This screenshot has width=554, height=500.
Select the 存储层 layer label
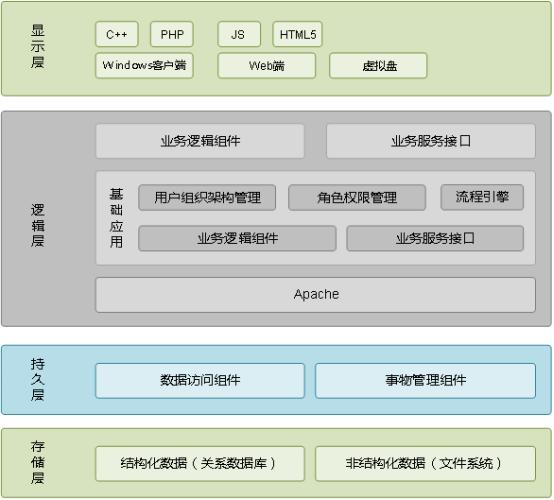coord(37,462)
